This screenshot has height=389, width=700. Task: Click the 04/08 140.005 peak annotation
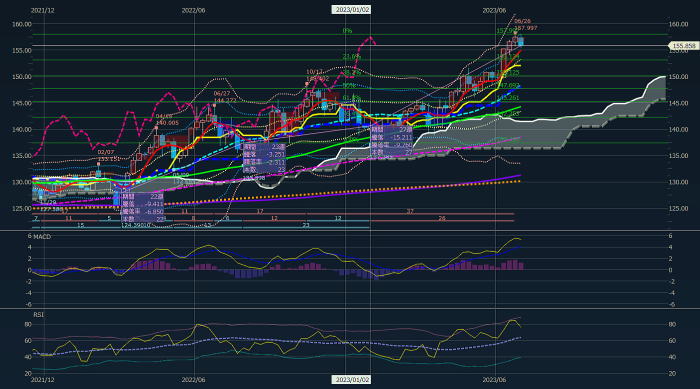pyautogui.click(x=167, y=119)
